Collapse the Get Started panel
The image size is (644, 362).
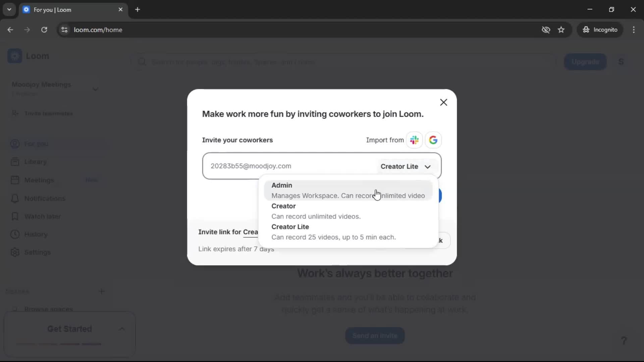point(122,329)
